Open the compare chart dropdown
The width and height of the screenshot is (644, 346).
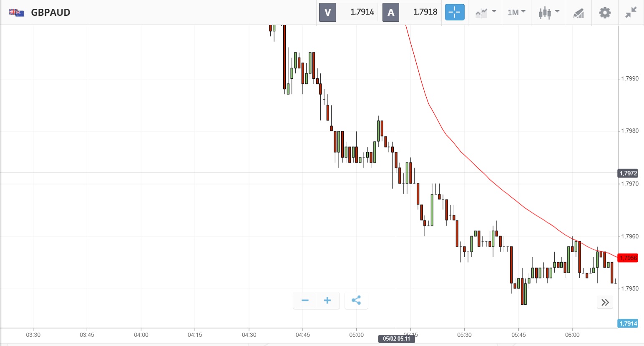[x=486, y=13]
